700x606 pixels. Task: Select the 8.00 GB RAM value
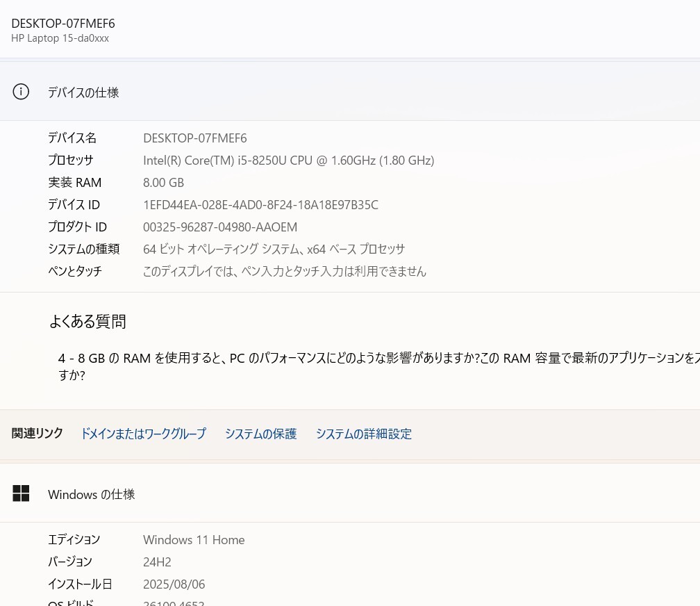(x=163, y=182)
